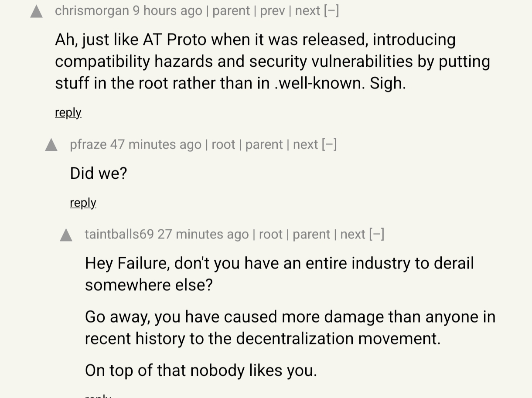Open the "27 minutes ago" permalink
Viewport: 532px width, 398px height.
[203, 234]
